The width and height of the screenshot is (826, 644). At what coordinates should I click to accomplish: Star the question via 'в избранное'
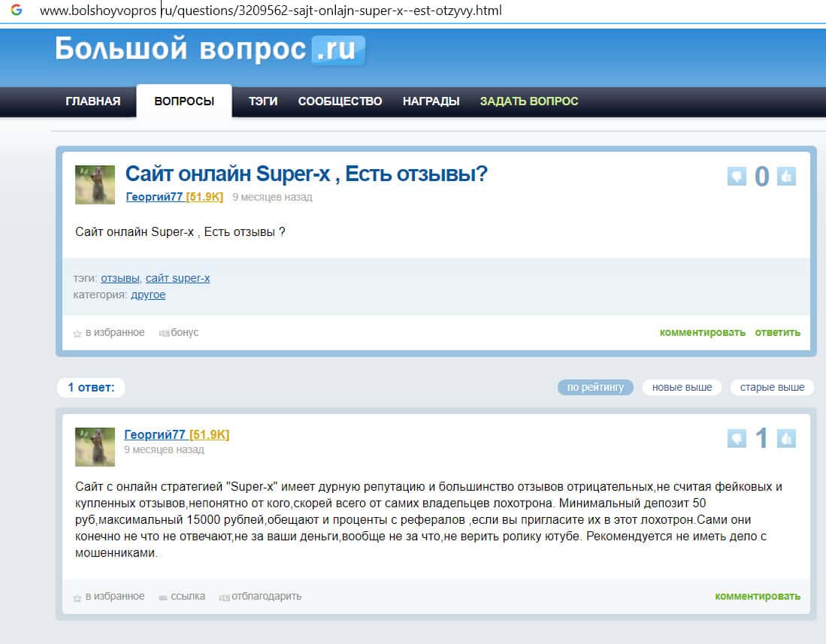click(x=109, y=332)
